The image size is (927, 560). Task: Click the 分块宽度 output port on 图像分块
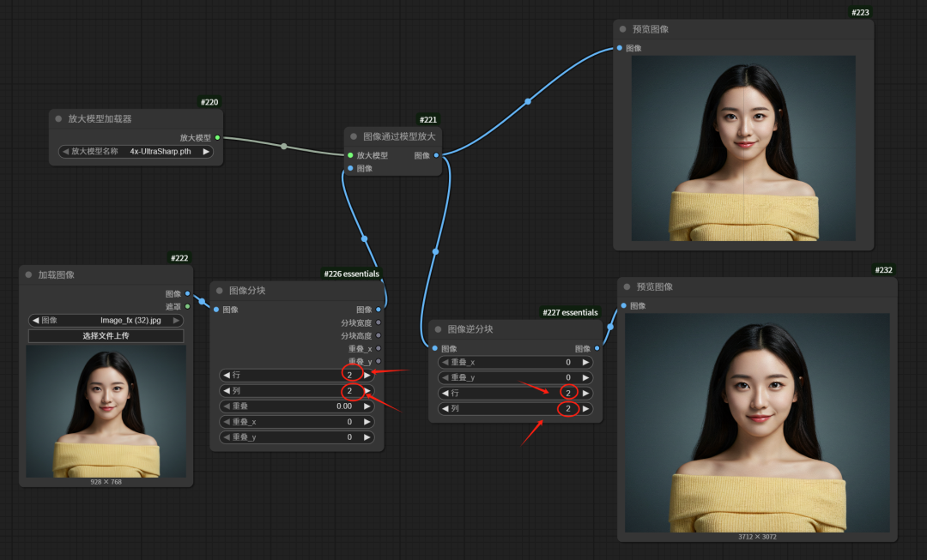pyautogui.click(x=379, y=322)
